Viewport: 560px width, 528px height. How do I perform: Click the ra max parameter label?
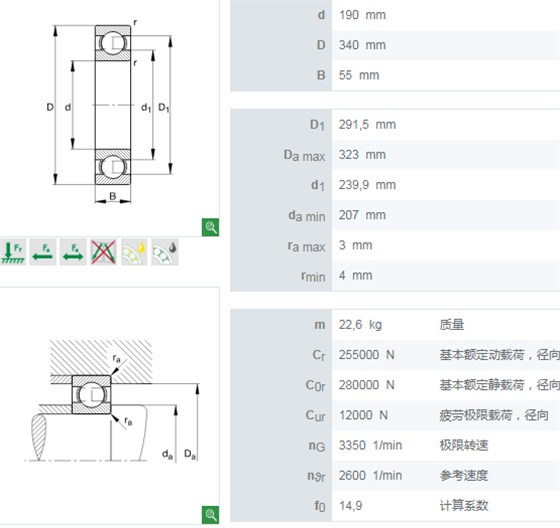(306, 246)
